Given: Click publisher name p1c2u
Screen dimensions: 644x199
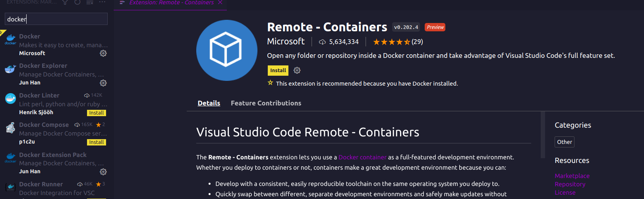Looking at the screenshot, I should [x=27, y=142].
